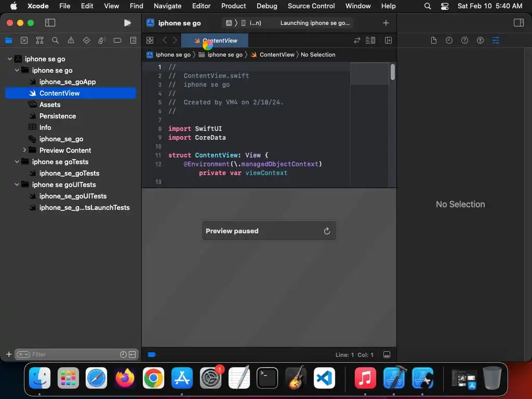Open the report navigator icon
This screenshot has height=399, width=532.
point(134,41)
